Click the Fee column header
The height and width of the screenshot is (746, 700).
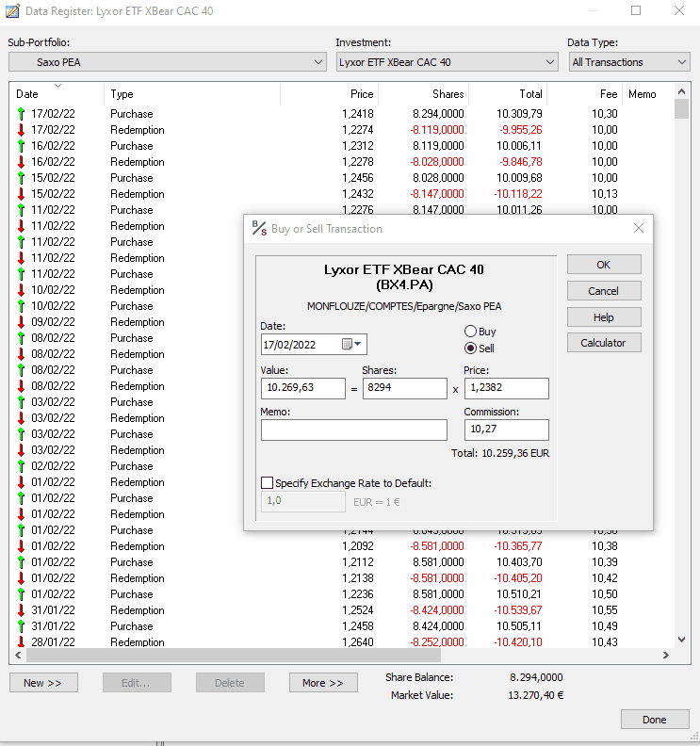(585, 94)
